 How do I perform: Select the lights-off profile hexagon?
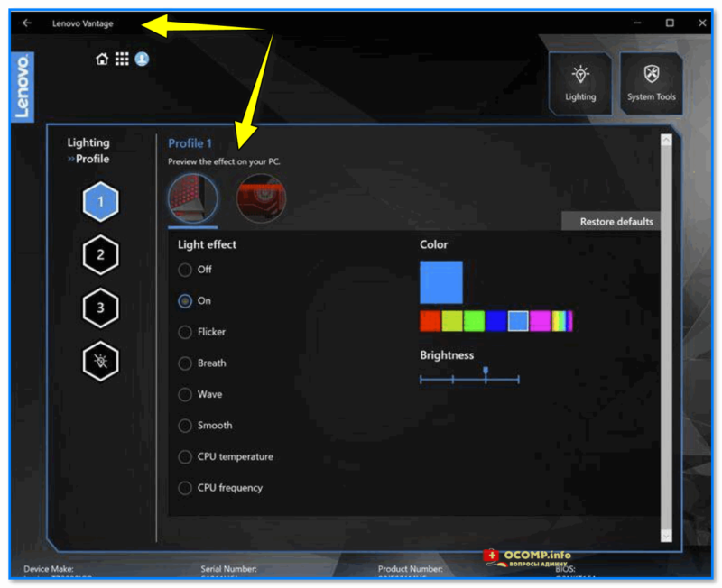[100, 361]
